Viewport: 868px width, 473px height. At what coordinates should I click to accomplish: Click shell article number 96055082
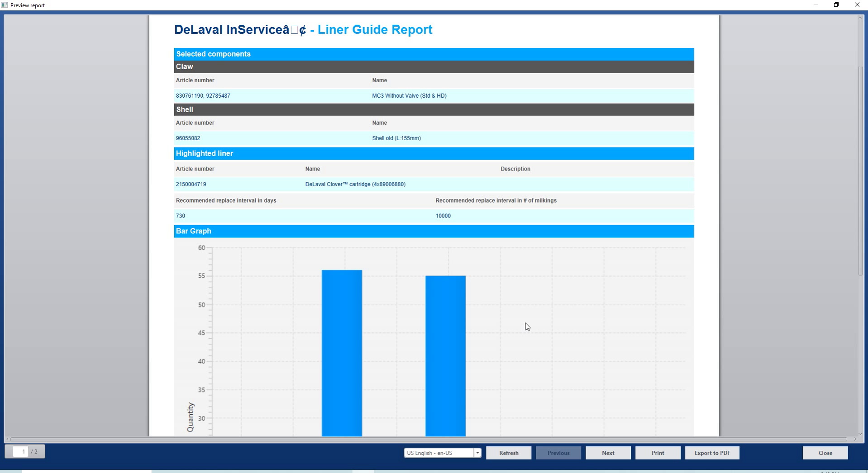point(188,138)
